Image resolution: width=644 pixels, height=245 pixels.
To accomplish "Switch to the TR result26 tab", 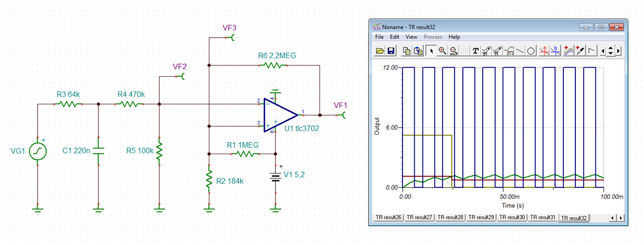I will click(x=388, y=217).
